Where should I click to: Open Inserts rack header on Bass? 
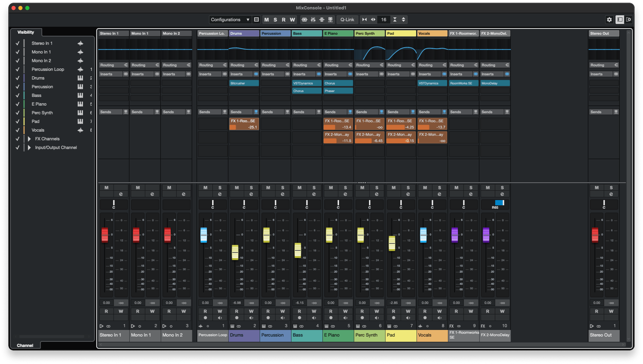[x=307, y=74]
